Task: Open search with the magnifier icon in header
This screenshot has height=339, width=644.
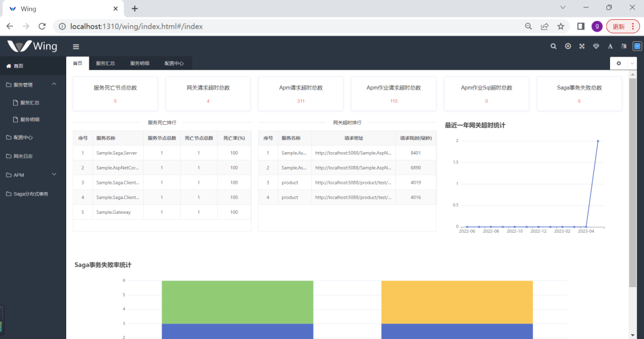Action: coord(553,47)
